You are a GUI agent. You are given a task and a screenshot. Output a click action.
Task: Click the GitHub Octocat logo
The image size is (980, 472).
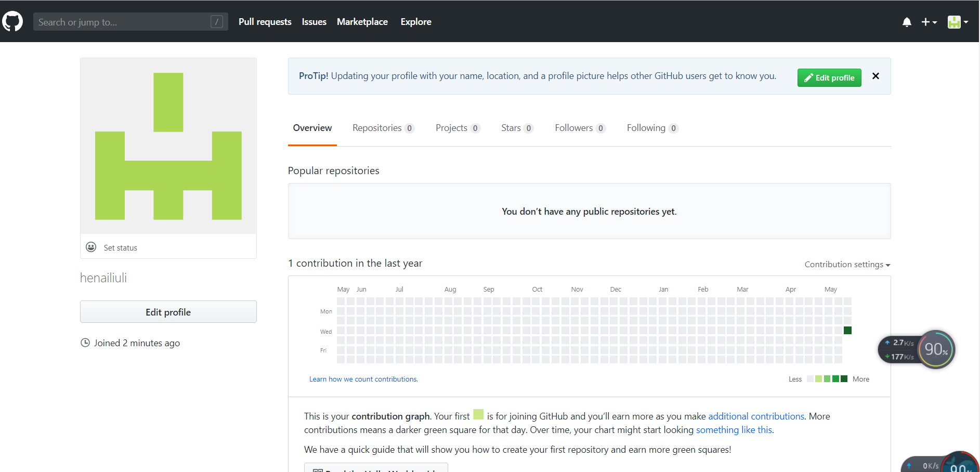coord(12,22)
